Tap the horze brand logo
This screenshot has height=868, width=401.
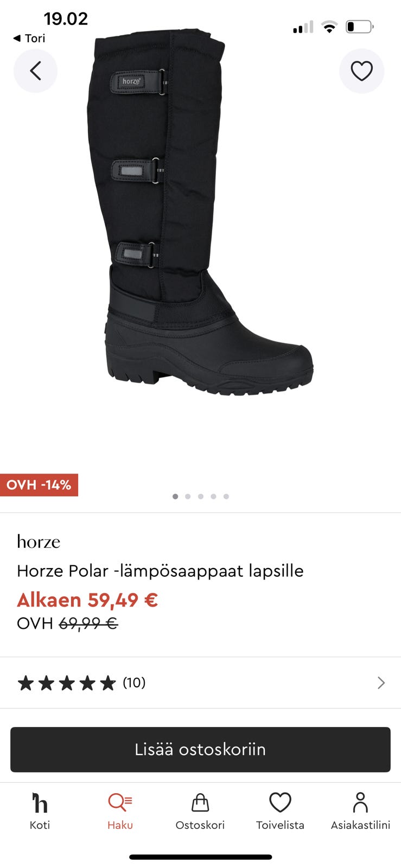coord(39,541)
